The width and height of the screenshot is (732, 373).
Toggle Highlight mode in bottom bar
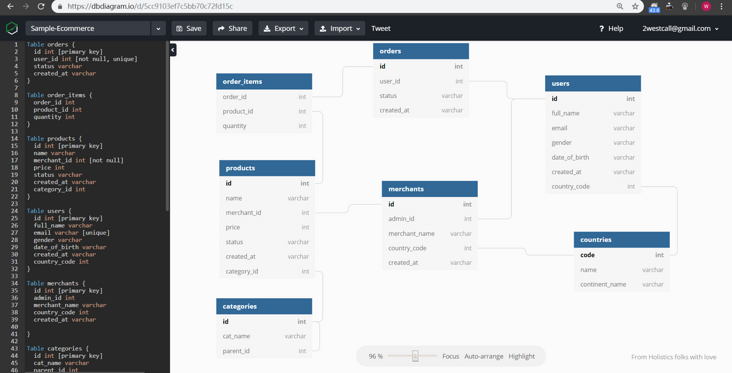(x=521, y=356)
